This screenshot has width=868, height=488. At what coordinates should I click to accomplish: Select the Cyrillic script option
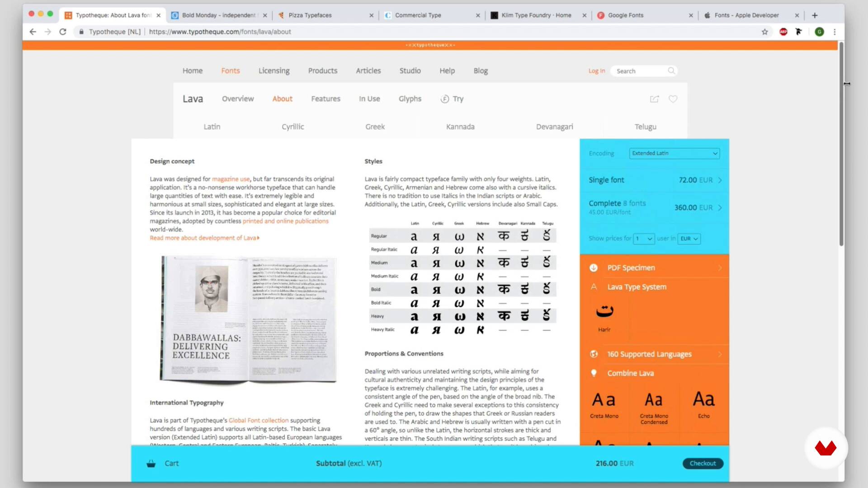click(293, 127)
